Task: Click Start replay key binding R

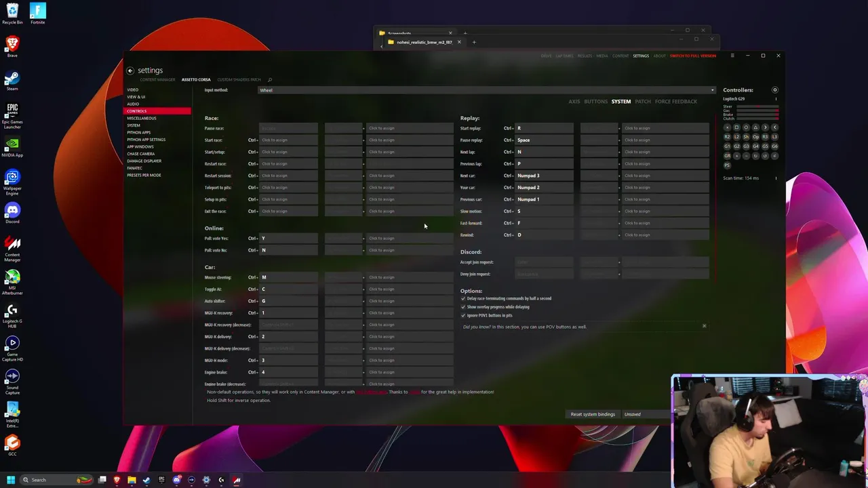Action: point(544,128)
